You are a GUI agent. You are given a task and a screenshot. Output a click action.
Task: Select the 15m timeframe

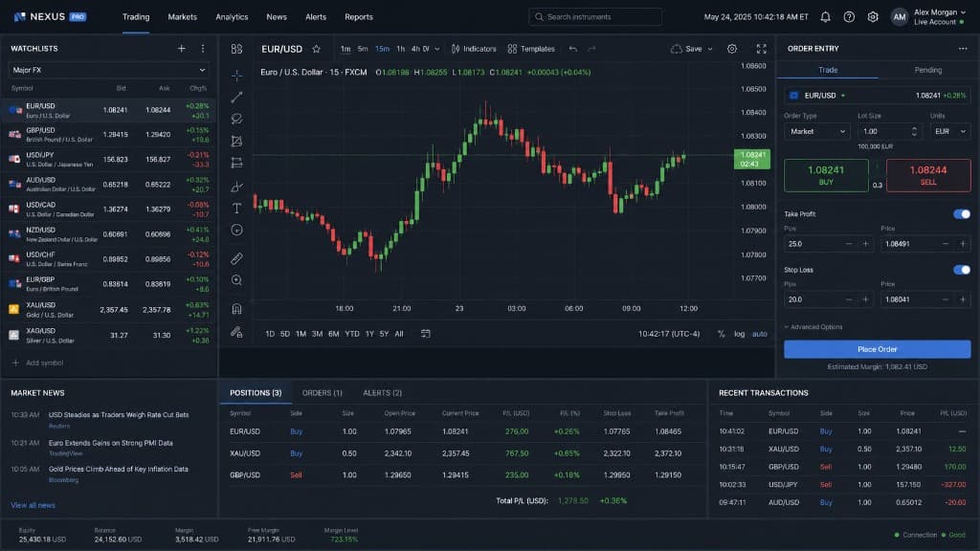[382, 49]
